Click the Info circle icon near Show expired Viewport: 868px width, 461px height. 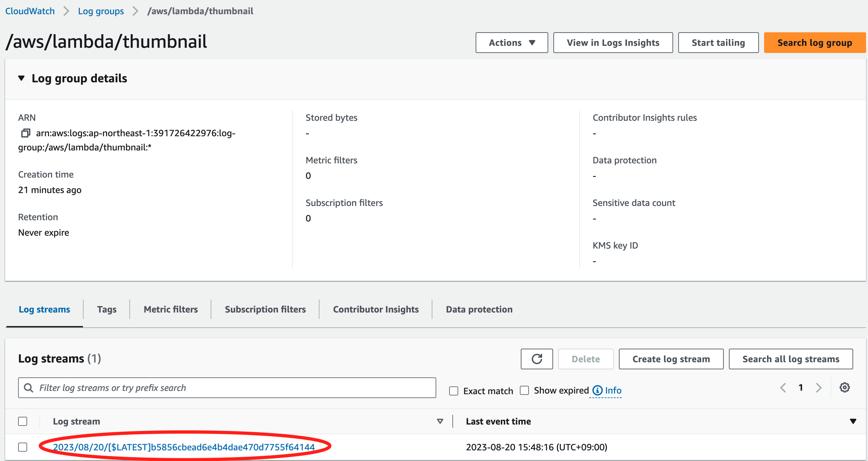pyautogui.click(x=597, y=390)
